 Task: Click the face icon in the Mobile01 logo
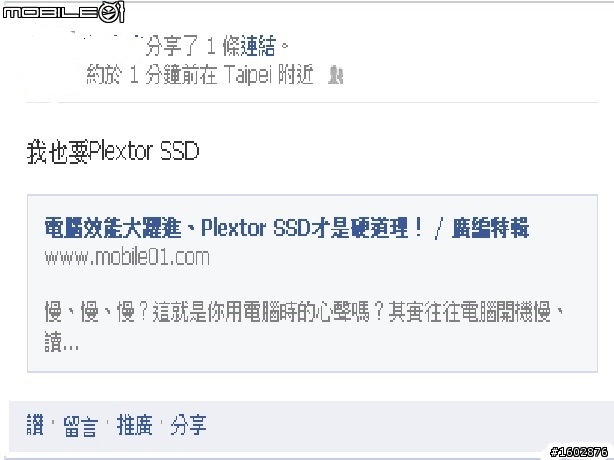pyautogui.click(x=111, y=12)
